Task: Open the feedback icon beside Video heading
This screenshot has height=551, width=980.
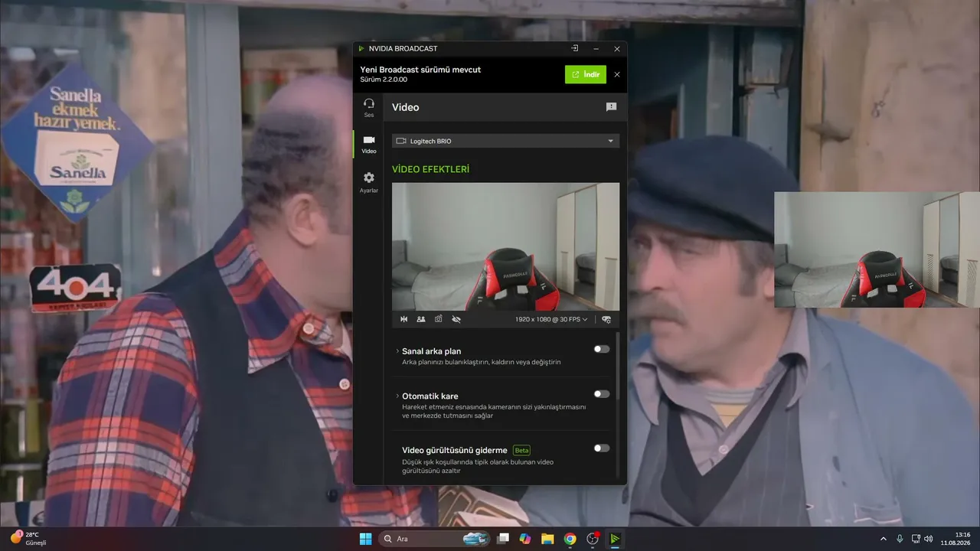Action: [611, 107]
